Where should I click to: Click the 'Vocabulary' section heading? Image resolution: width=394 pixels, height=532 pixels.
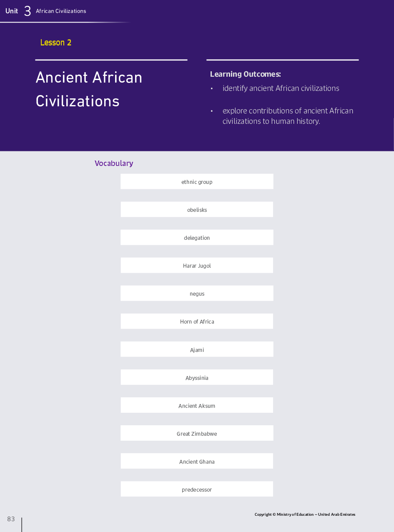[114, 163]
